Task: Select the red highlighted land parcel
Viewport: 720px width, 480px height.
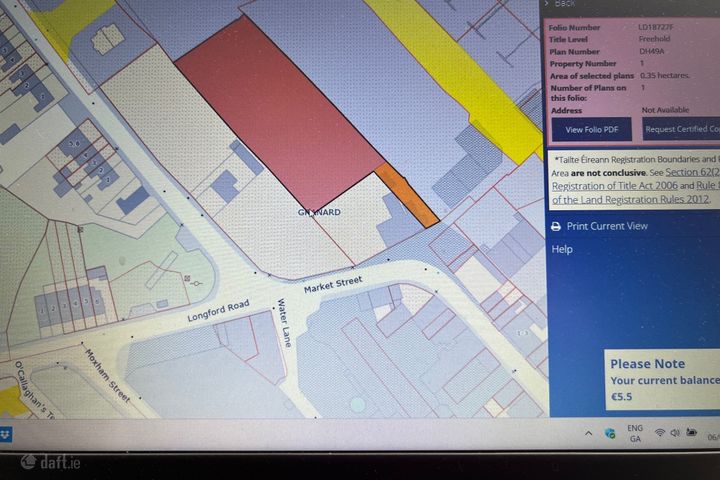Action: (280, 115)
